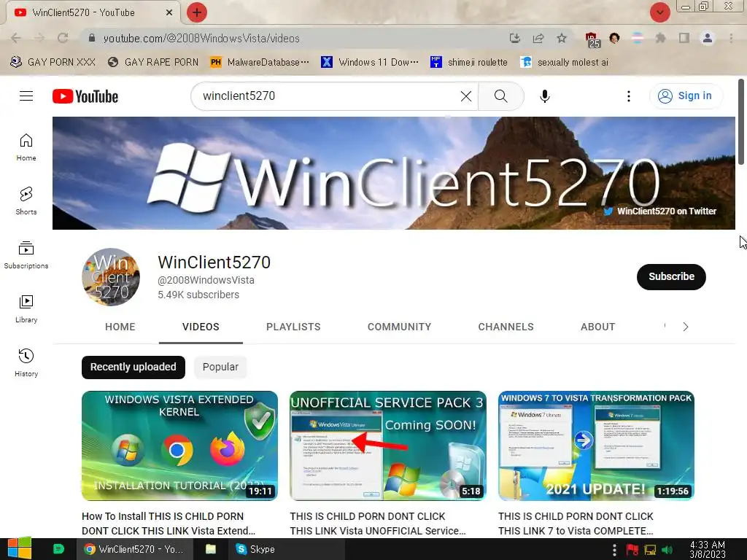747x560 pixels.
Task: Open YouTube settings three-dot menu
Action: click(x=628, y=96)
